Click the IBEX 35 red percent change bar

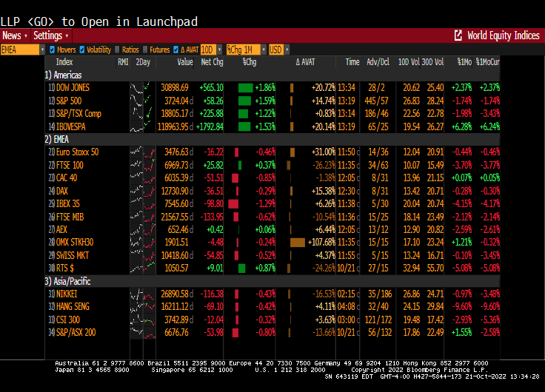point(233,203)
